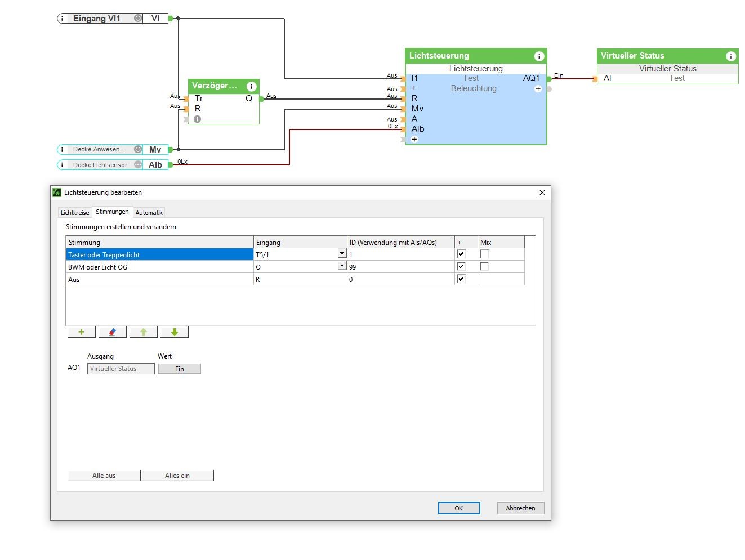Click info icon of Eingang VI1

[63, 19]
